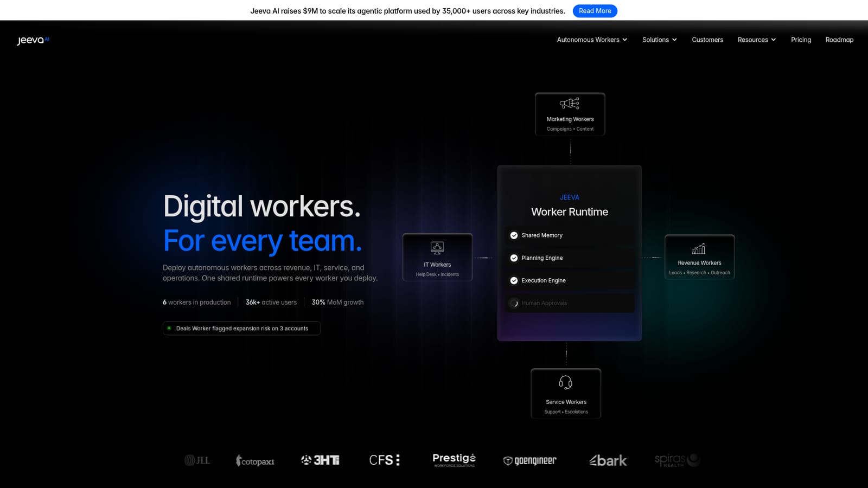Click the IT Workers monitor icon
The height and width of the screenshot is (488, 868).
coord(437,248)
